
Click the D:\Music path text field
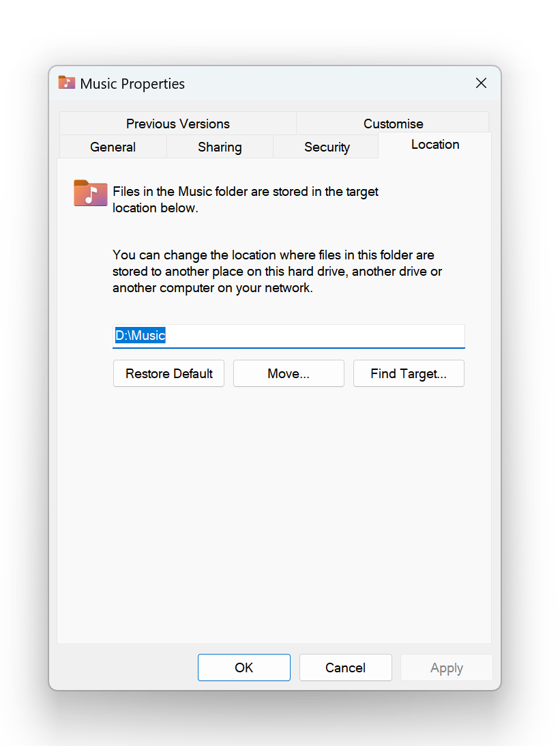pos(289,336)
